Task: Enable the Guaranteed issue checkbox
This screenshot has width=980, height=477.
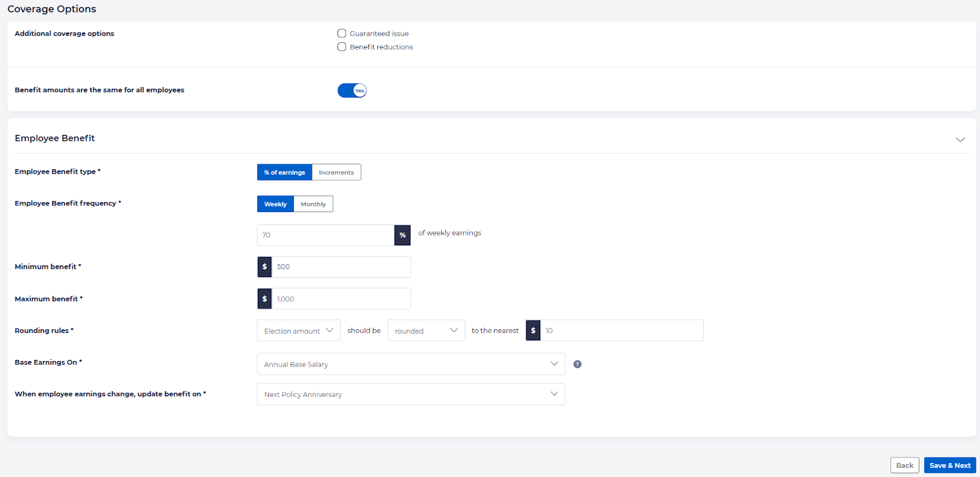Action: 342,34
